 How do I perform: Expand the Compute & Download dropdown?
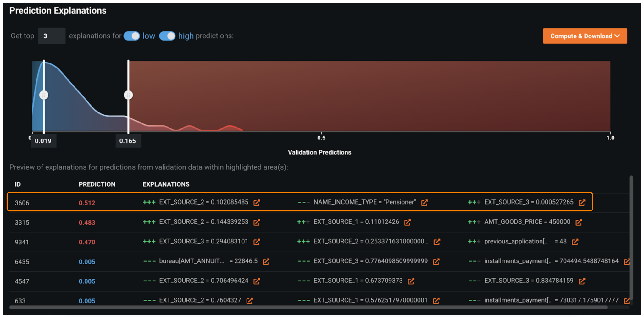[x=585, y=36]
